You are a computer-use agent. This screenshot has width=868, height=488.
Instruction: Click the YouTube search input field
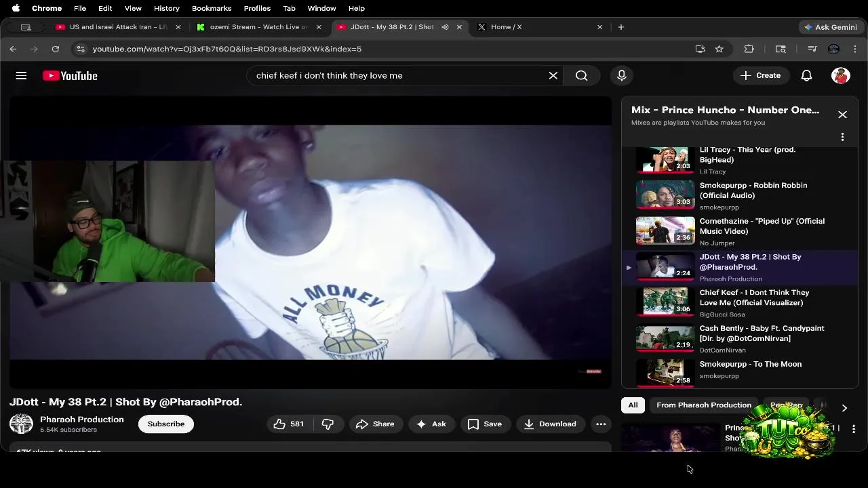click(x=400, y=75)
